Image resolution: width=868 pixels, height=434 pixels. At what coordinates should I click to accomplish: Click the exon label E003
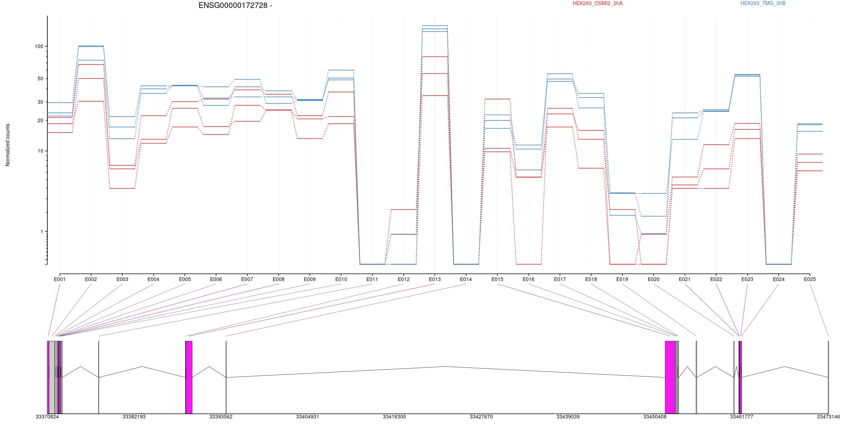(x=122, y=279)
